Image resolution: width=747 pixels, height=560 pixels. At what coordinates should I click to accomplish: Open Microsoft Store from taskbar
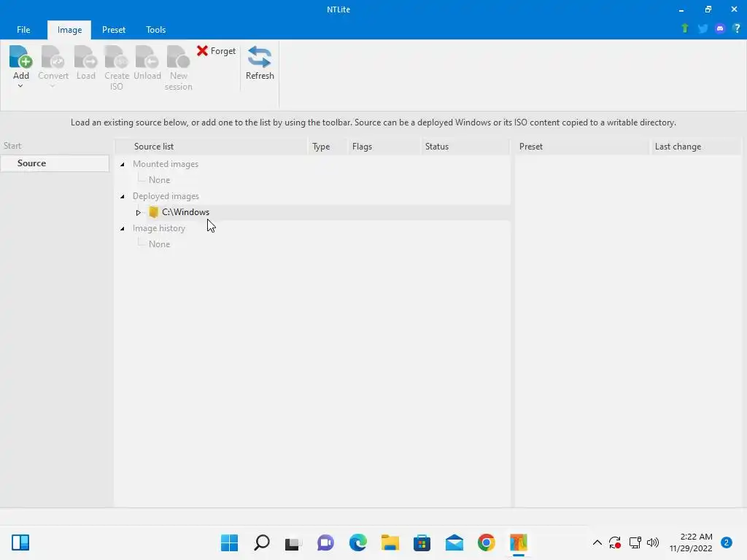pyautogui.click(x=422, y=542)
